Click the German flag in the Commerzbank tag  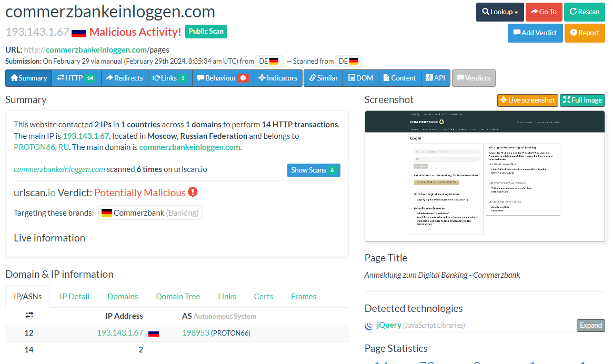pos(107,213)
